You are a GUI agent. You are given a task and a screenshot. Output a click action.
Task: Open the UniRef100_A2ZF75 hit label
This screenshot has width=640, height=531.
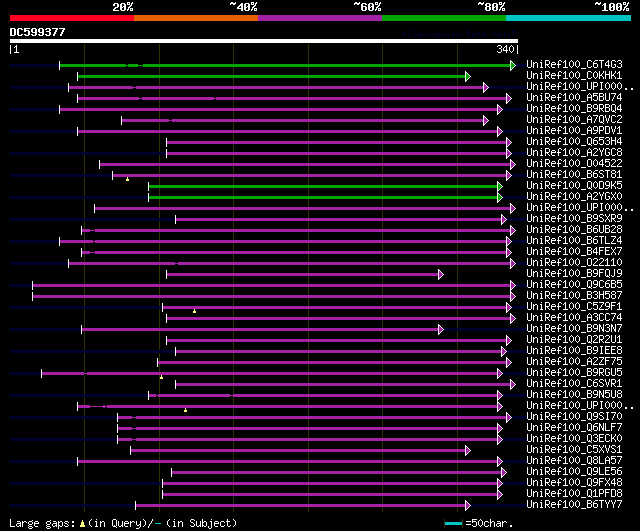point(574,362)
